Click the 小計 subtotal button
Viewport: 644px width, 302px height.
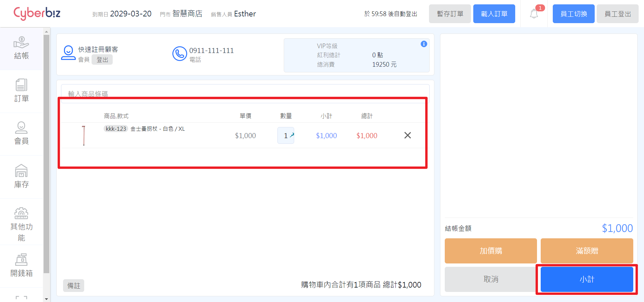pos(587,279)
